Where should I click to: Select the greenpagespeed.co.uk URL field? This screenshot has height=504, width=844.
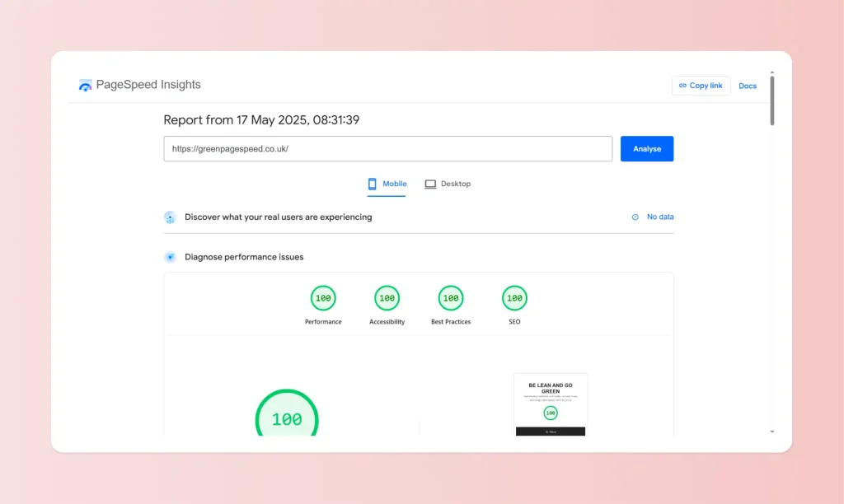[x=387, y=148]
